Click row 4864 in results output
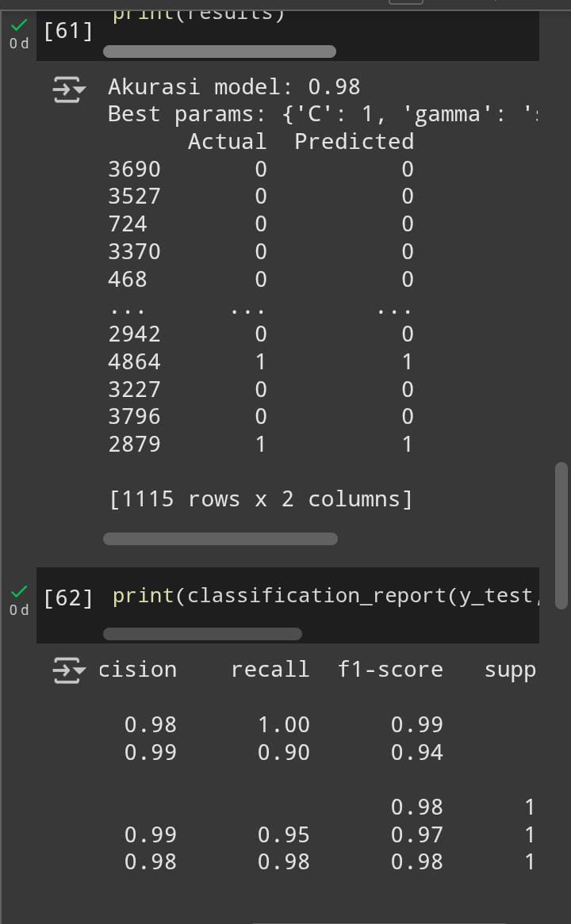This screenshot has height=924, width=571. pos(261,362)
